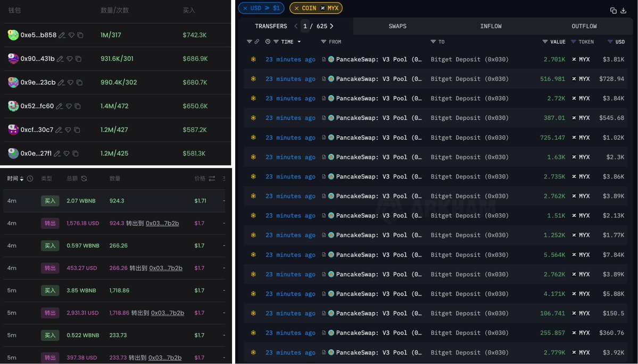The height and width of the screenshot is (364, 638).
Task: Download the transfers list with the download icon
Action: (x=623, y=11)
